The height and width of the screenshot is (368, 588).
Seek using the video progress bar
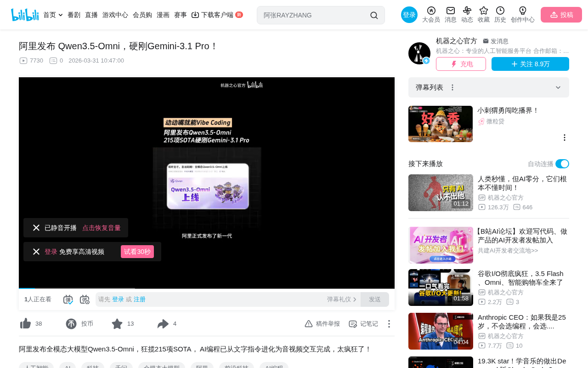tap(207, 288)
